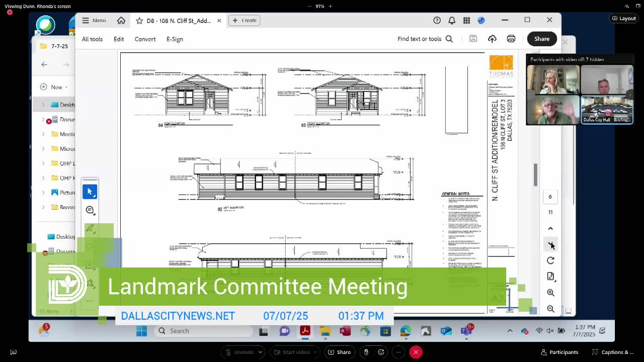Open the page display options icon
The width and height of the screenshot is (644, 362).
pyautogui.click(x=550, y=277)
